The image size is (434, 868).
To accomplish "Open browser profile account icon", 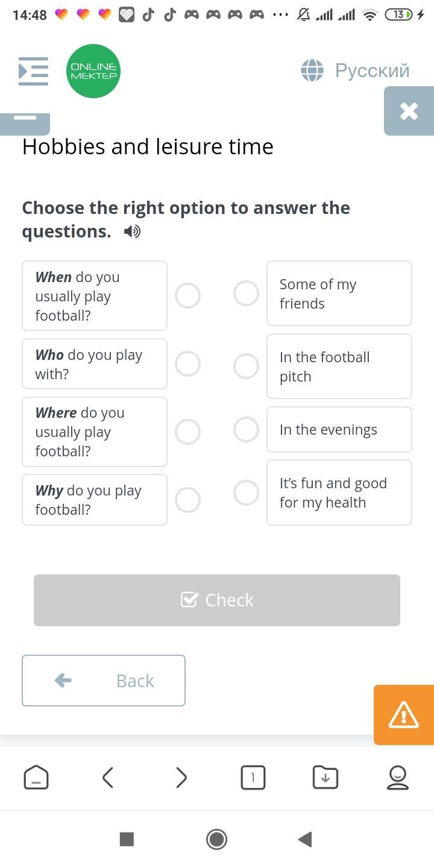I will pos(398,778).
